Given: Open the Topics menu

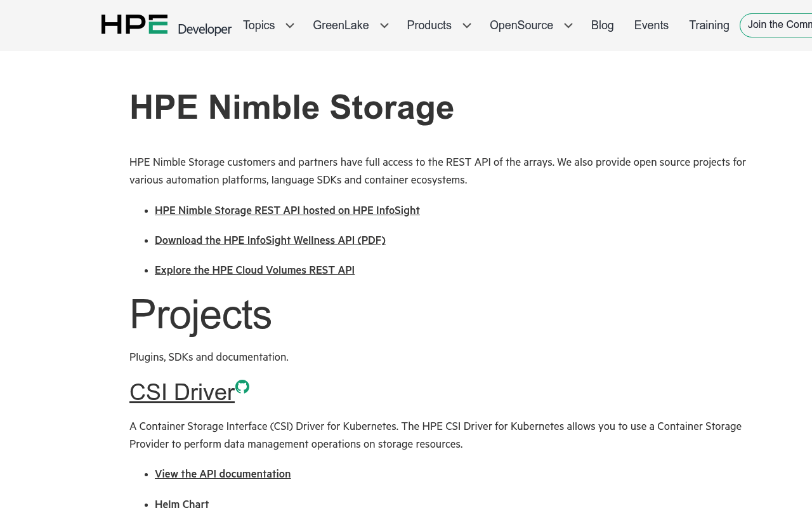Looking at the screenshot, I should pos(259,25).
